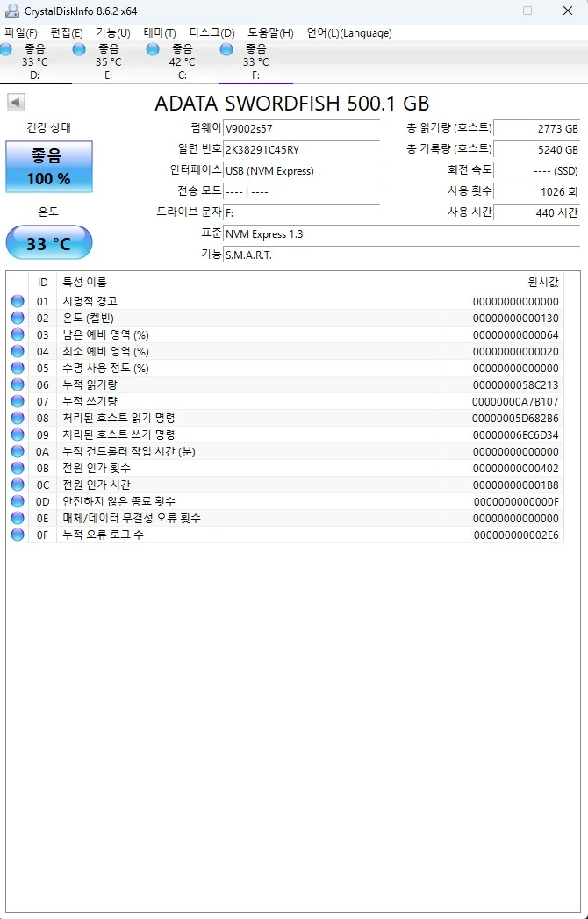The width and height of the screenshot is (588, 919).
Task: Open the 파일(F) menu
Action: point(21,32)
